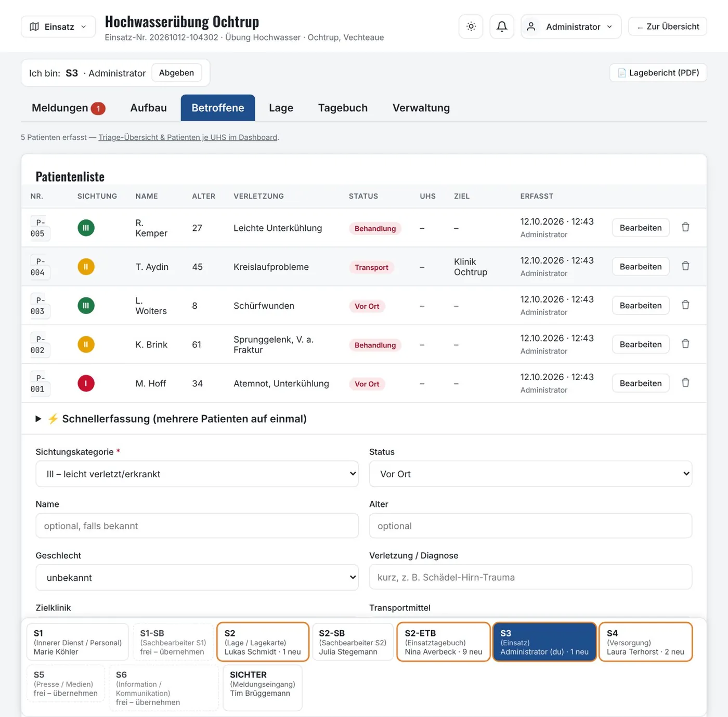Edit patient P-001 M. Hoff with Bearbeiten

[x=641, y=383]
